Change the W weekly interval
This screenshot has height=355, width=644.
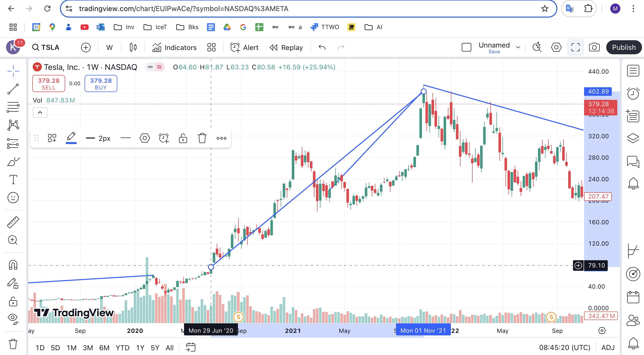tap(109, 47)
